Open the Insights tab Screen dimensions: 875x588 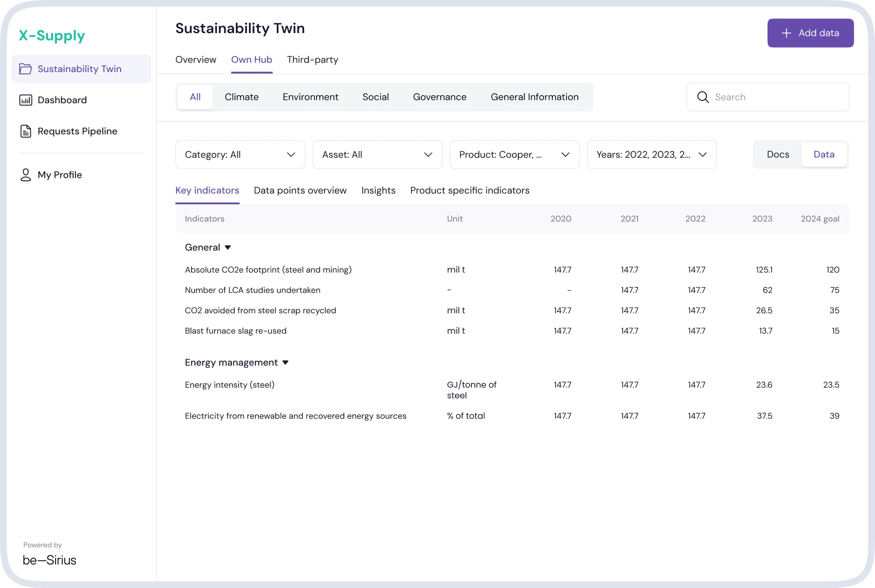point(378,191)
